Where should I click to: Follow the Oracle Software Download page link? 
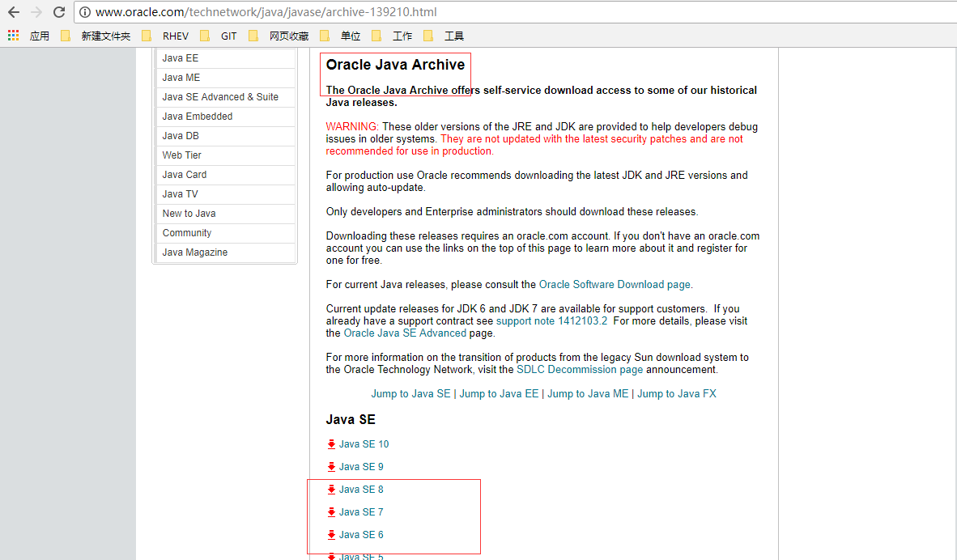615,285
